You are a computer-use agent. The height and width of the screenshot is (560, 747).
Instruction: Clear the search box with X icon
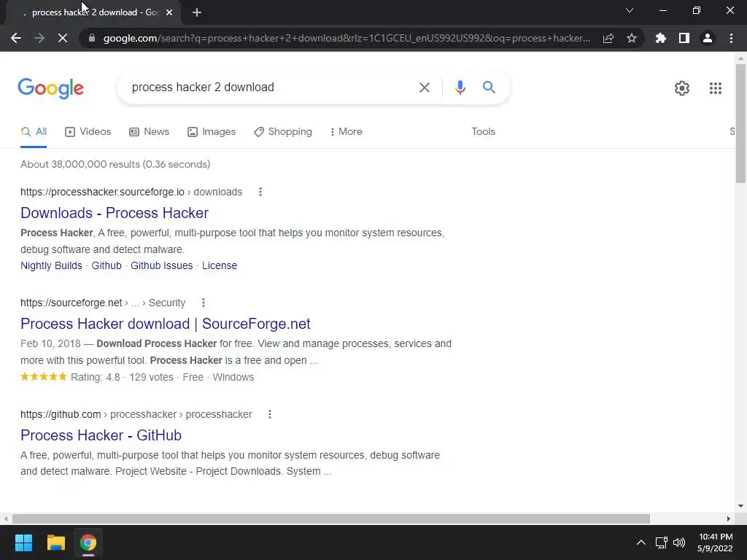(424, 87)
